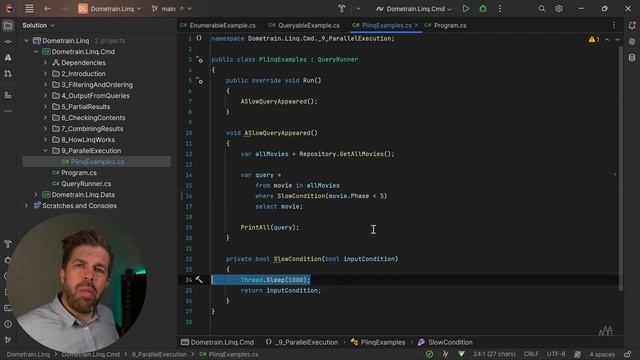Screen dimensions: 640x360
Task: Expand the Dometrain.Linq.Data project
Action: coord(36,195)
